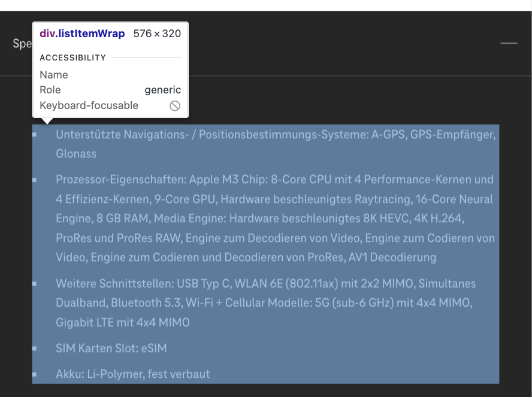Collapse the ACCESSIBILITY section in the tooltip
Image resolution: width=532 pixels, height=397 pixels.
(72, 57)
